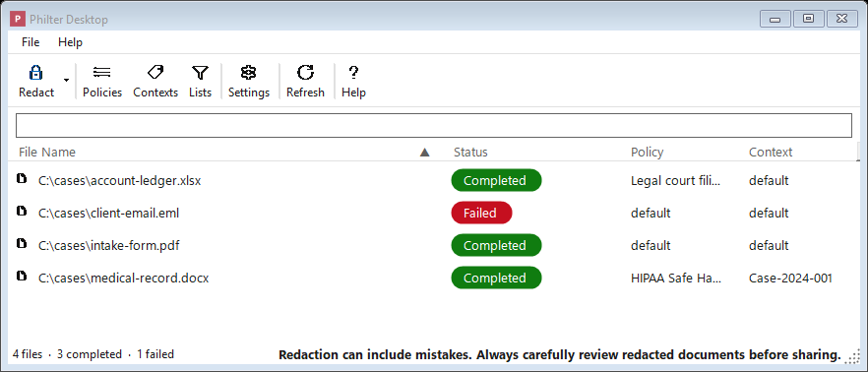Select C:\cases\account-ledger.xlsx file name
This screenshot has height=372, width=868.
click(x=120, y=180)
